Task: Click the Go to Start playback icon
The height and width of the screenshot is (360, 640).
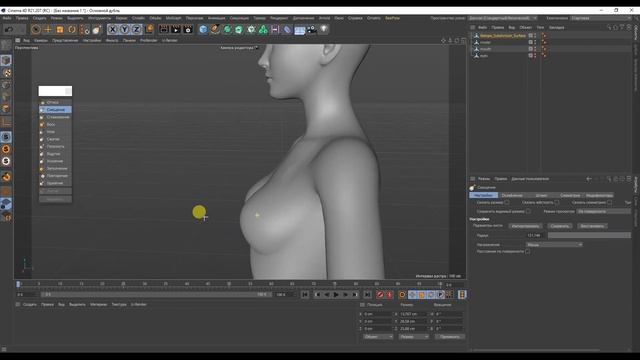Action: point(305,295)
